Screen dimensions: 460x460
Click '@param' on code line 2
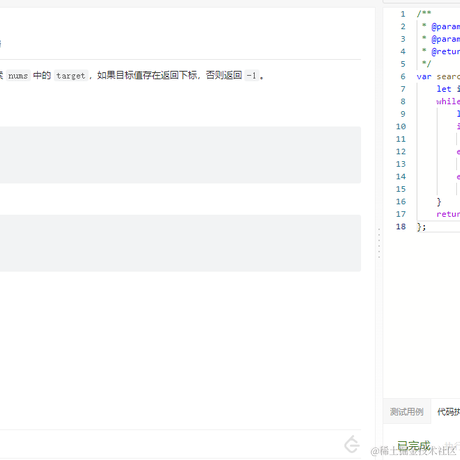446,26
